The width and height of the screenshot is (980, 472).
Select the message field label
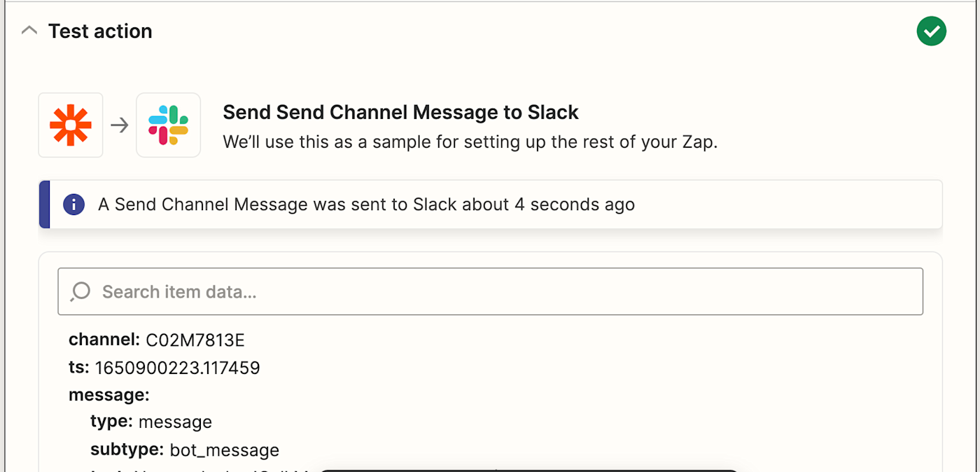108,395
